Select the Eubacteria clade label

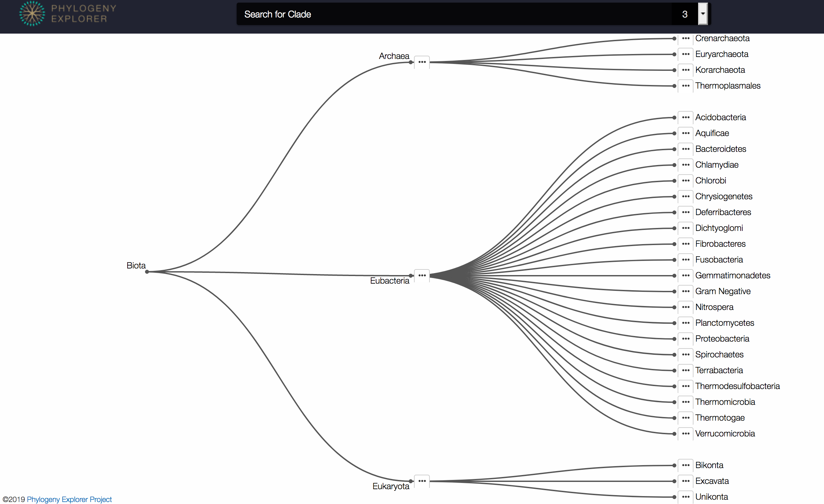pyautogui.click(x=390, y=281)
